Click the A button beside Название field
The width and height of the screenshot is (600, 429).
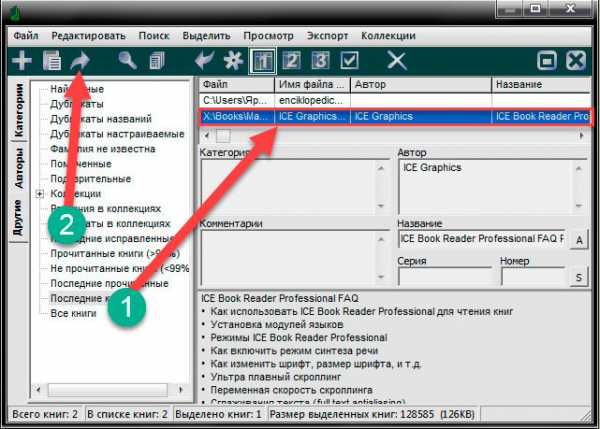point(579,240)
